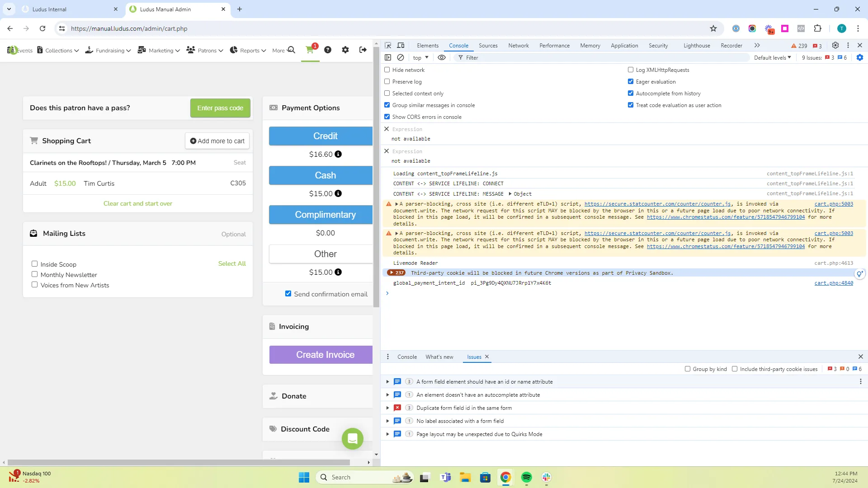The width and height of the screenshot is (868, 488).
Task: Open Spotify from the taskbar
Action: click(526, 477)
